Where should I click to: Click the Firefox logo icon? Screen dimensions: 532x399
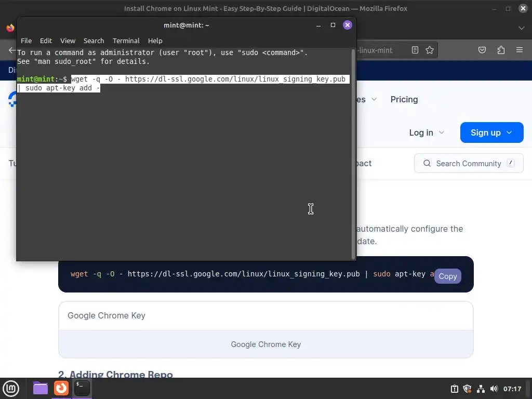click(10, 28)
